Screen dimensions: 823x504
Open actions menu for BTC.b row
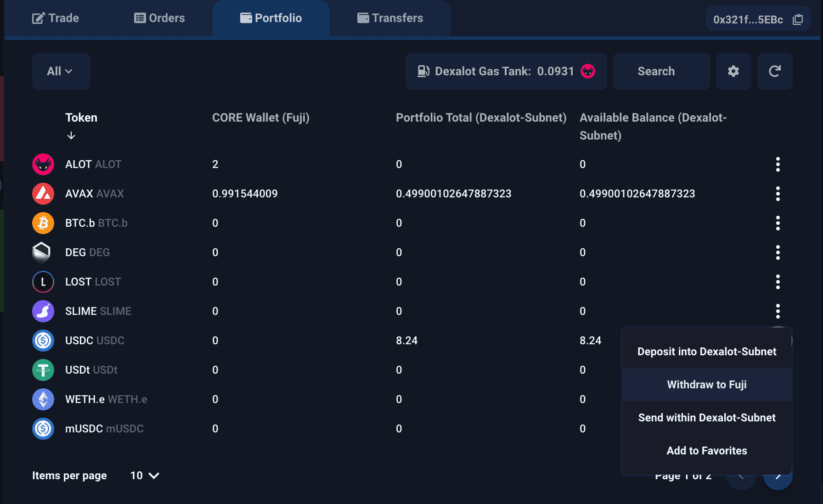point(778,223)
